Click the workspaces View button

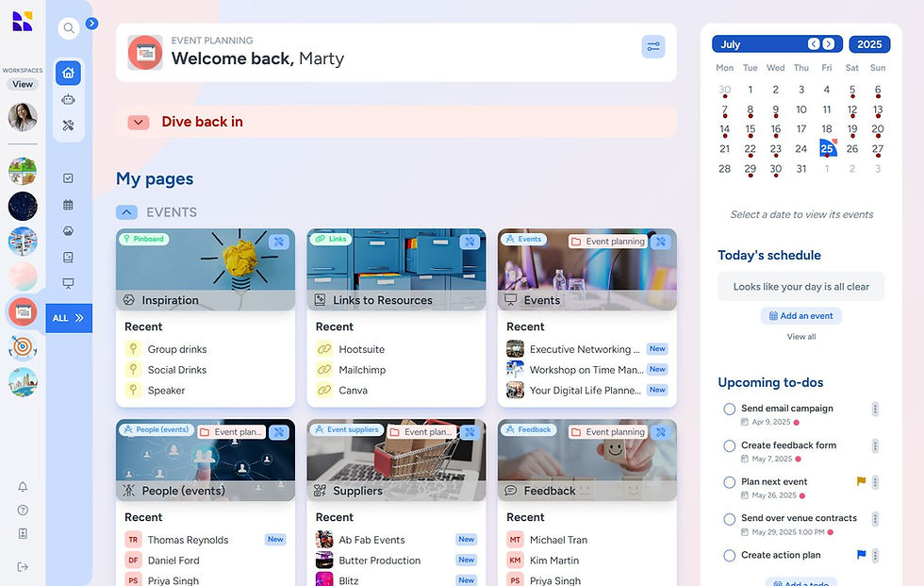[x=23, y=84]
